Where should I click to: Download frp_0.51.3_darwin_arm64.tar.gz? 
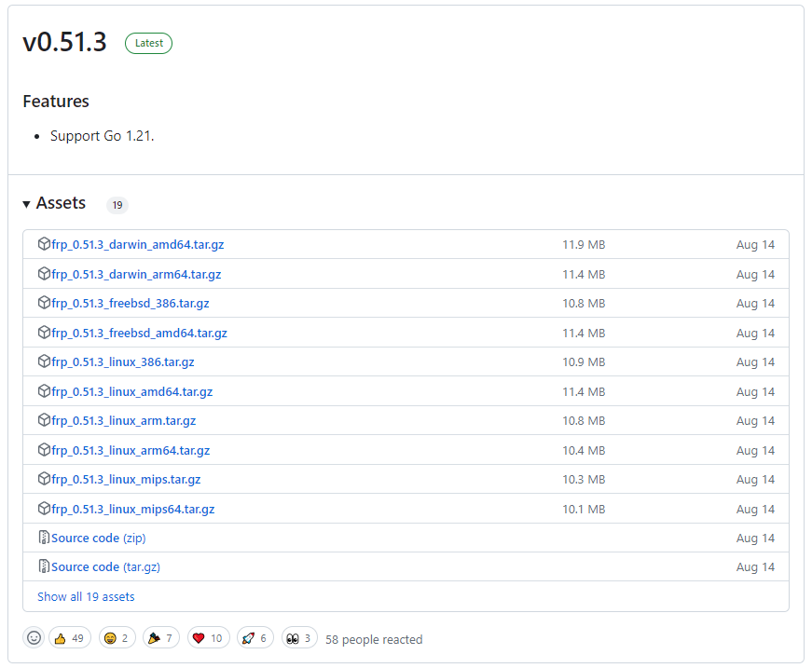pyautogui.click(x=136, y=274)
